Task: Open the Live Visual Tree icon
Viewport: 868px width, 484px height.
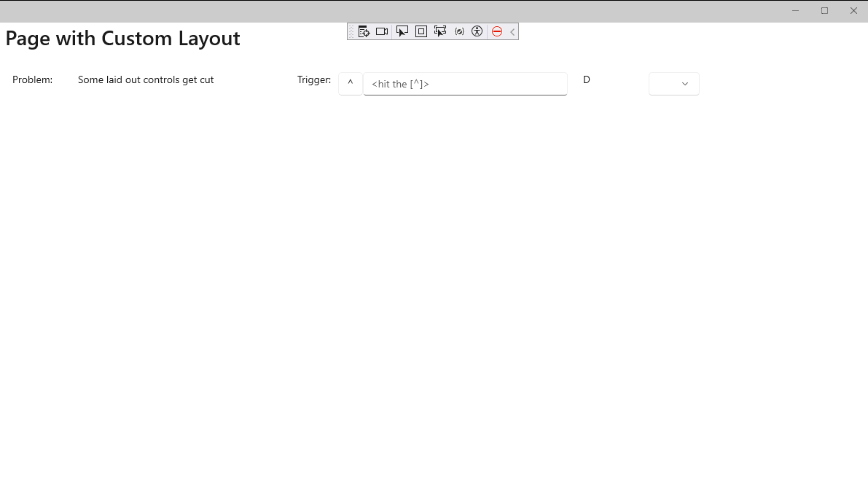Action: pos(364,31)
